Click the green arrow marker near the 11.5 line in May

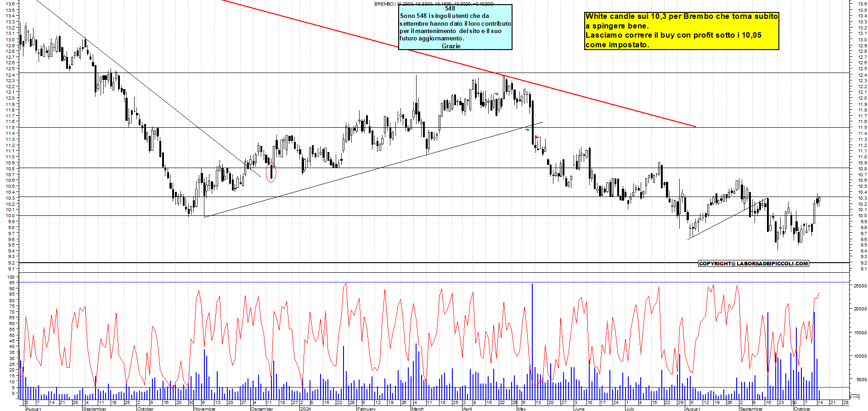click(x=527, y=130)
